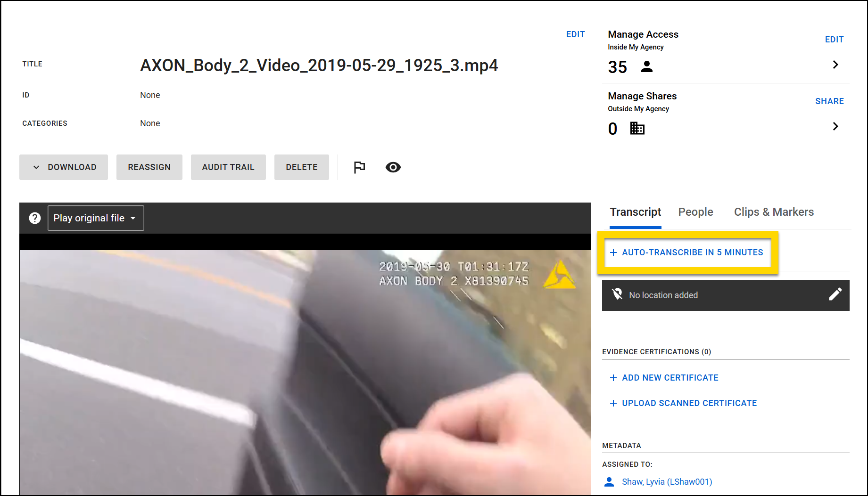Viewport: 868px width, 496px height.
Task: Expand Manage Shares chevron arrow
Action: tap(835, 126)
